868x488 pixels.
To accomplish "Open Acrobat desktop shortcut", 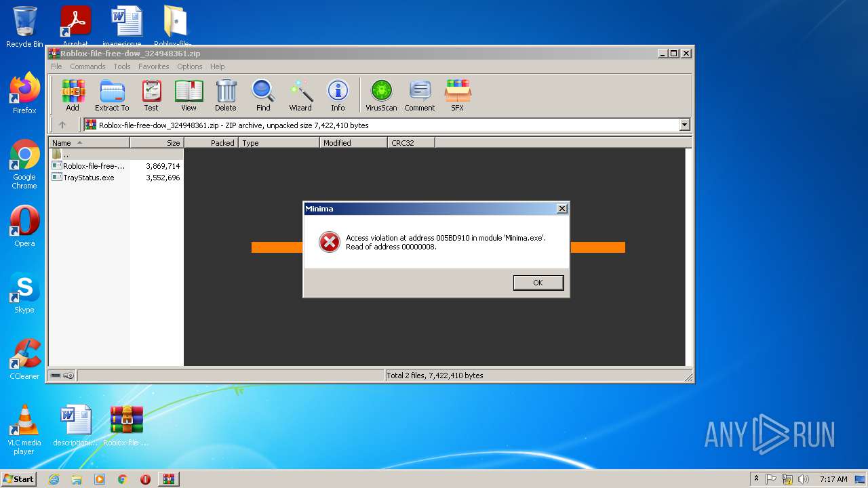I will (75, 27).
